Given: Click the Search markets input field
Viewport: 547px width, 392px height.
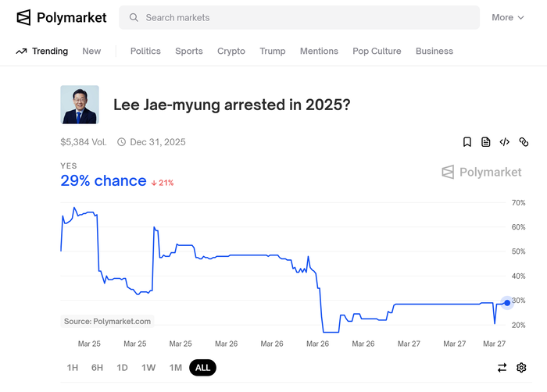Looking at the screenshot, I should [305, 17].
